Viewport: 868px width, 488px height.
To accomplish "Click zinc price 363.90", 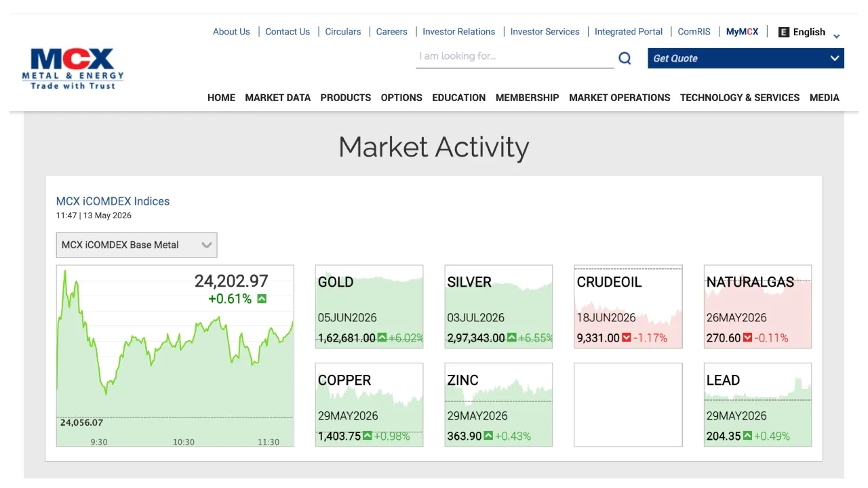I will click(465, 436).
